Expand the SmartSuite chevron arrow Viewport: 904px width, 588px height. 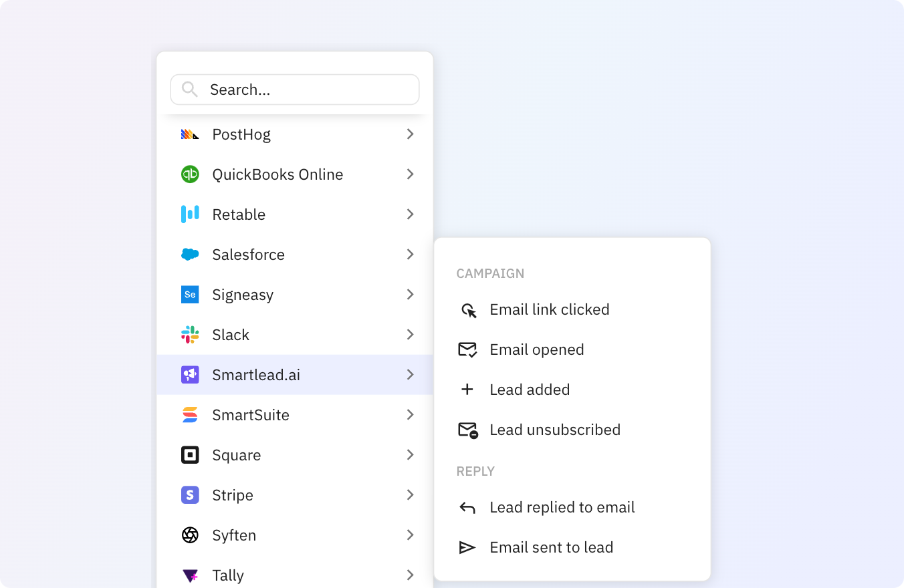(x=410, y=415)
